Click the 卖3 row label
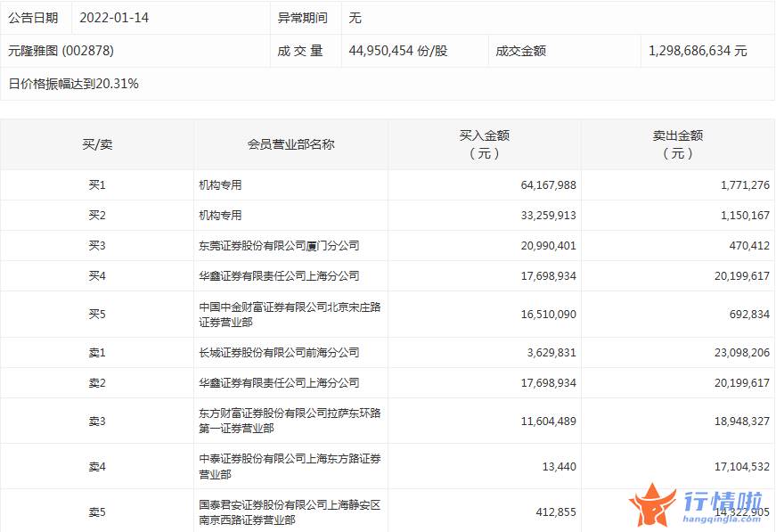 (x=97, y=422)
